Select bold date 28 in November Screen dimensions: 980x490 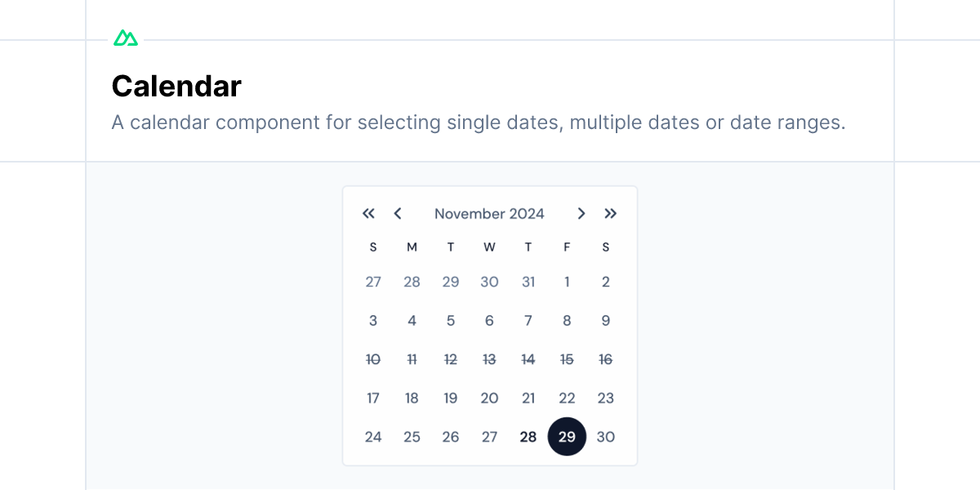[528, 436]
